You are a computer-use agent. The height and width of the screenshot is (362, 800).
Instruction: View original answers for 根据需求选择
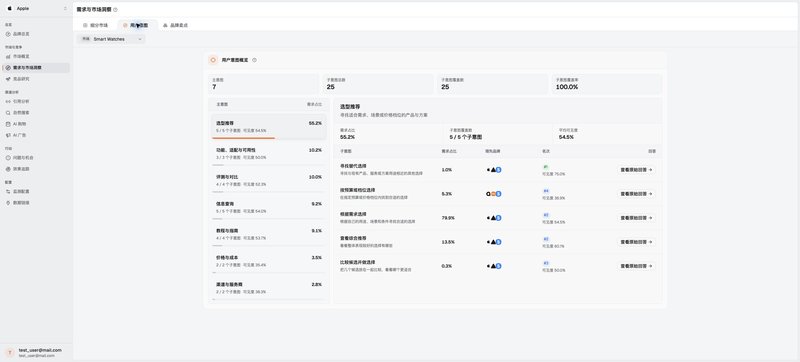[x=636, y=218]
